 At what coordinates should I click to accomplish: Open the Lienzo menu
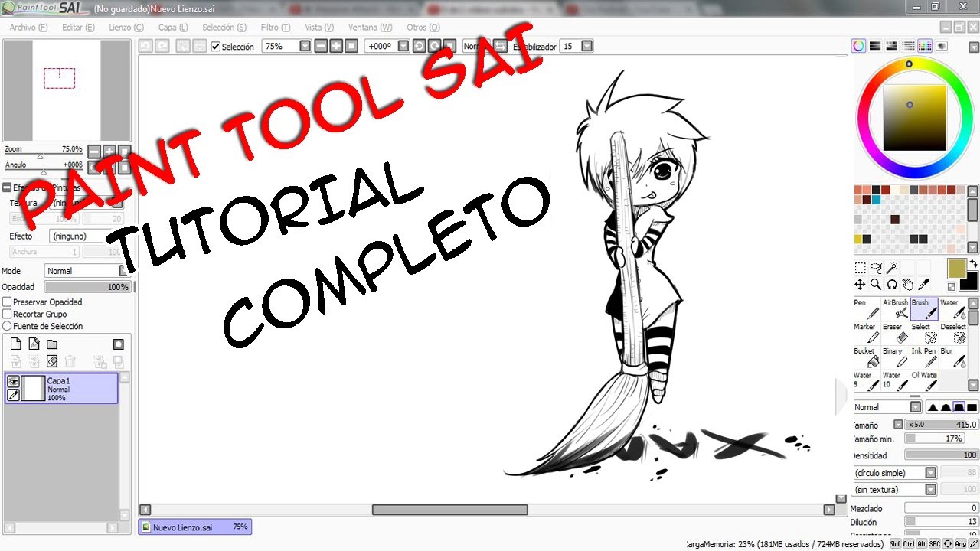126,28
